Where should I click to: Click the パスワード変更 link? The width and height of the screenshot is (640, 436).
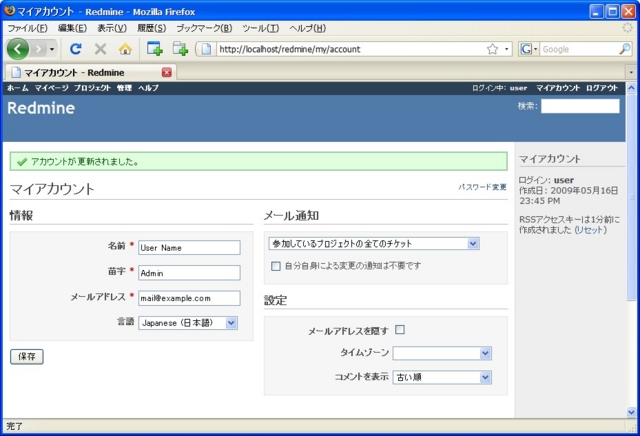click(482, 187)
